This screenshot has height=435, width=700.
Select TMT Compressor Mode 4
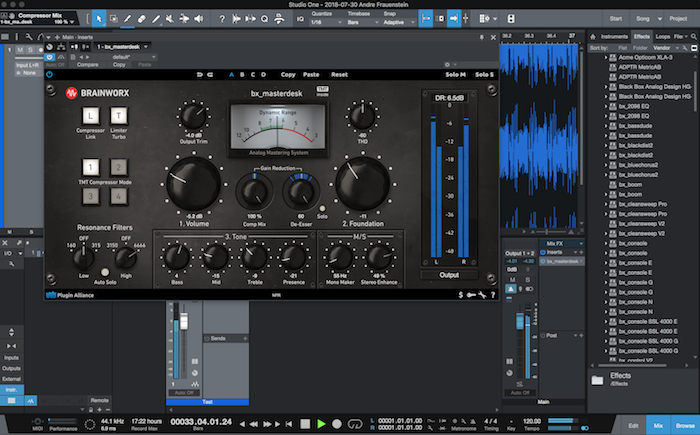(119, 196)
